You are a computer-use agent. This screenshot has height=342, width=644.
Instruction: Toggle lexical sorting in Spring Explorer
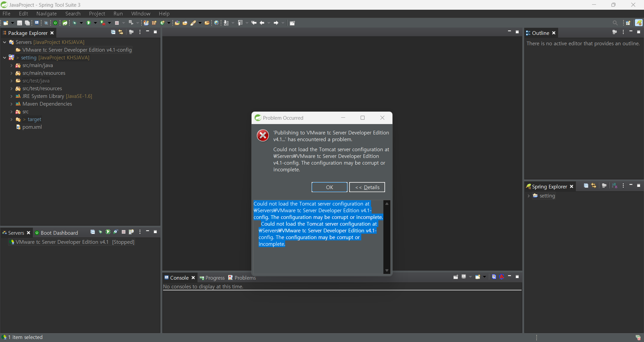(x=614, y=186)
